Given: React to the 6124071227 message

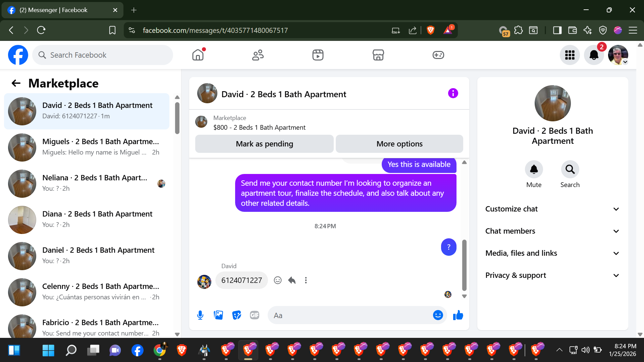Looking at the screenshot, I should click(x=277, y=280).
